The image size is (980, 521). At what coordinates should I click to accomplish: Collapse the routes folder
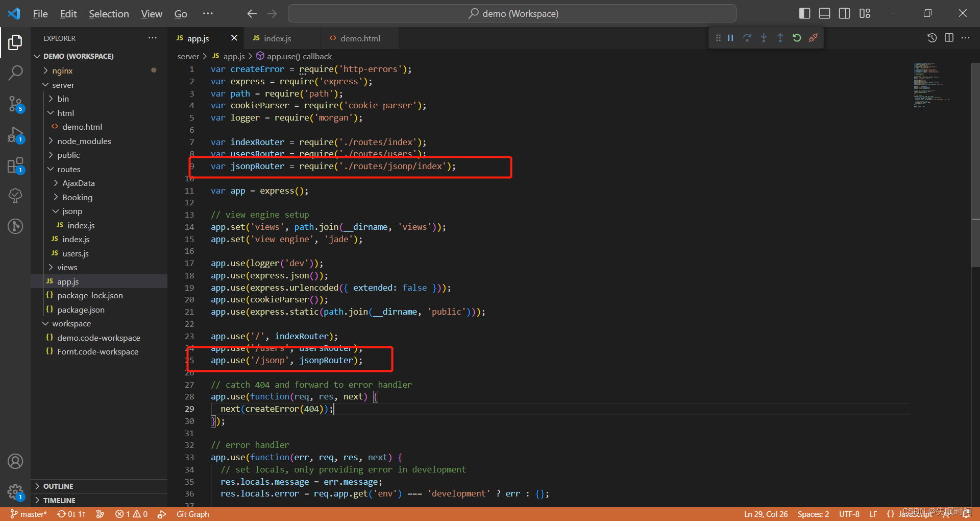[x=99, y=169]
